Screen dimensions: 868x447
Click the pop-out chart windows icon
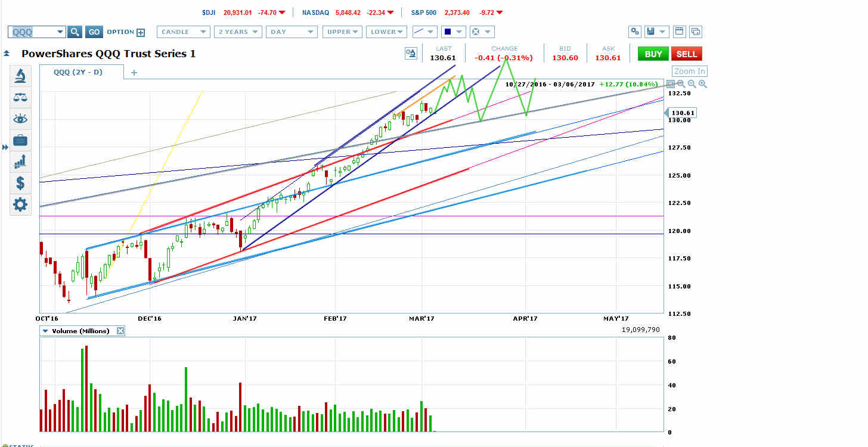[x=695, y=32]
